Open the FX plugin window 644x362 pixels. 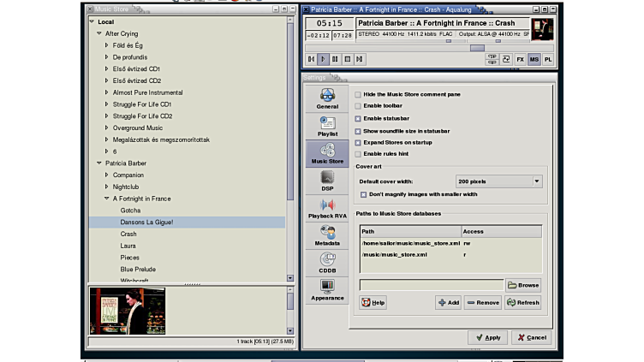(x=520, y=59)
